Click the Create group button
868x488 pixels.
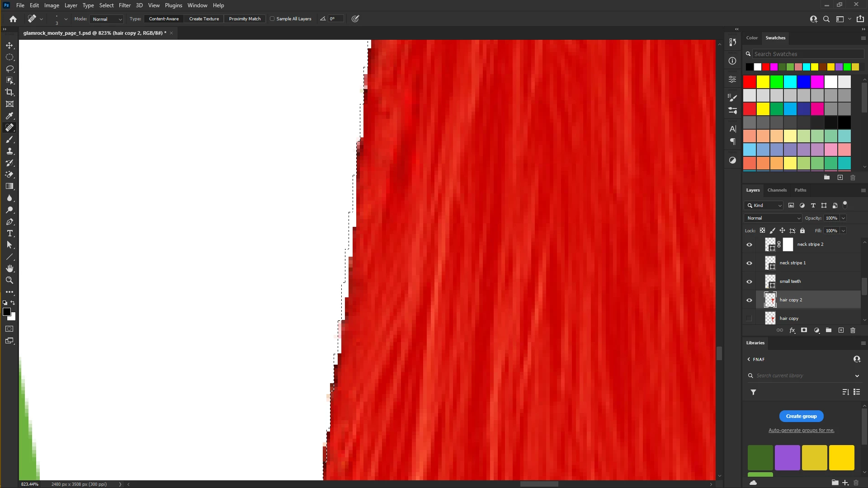point(801,416)
